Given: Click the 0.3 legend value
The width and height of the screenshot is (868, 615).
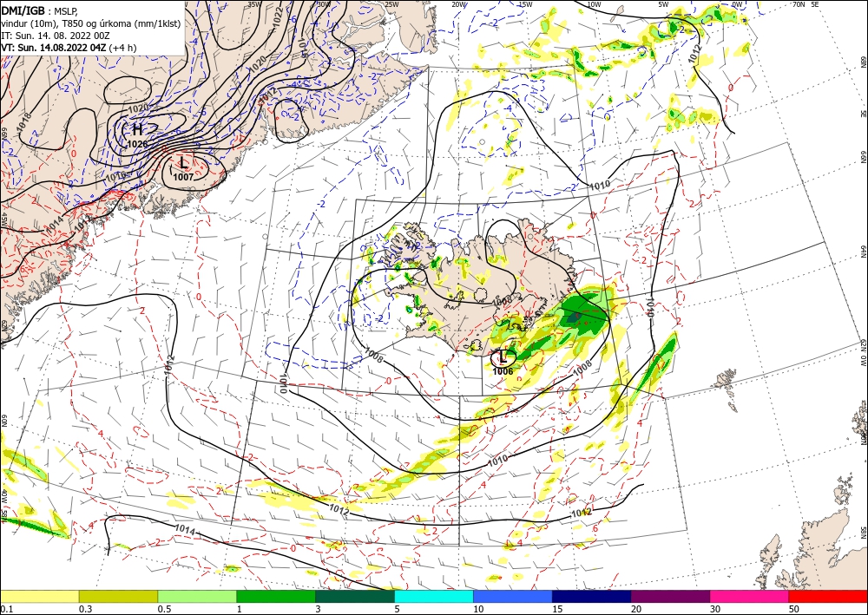Looking at the screenshot, I should tap(85, 609).
